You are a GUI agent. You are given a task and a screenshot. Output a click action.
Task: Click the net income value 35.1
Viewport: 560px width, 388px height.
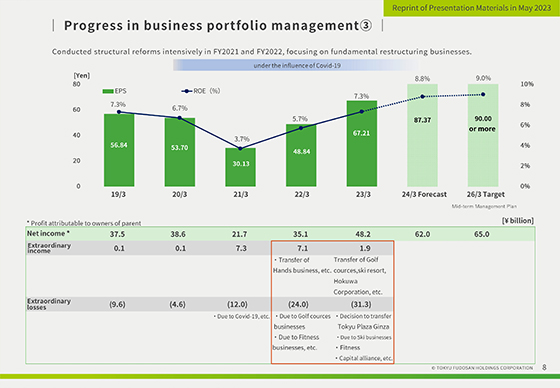tap(300, 234)
